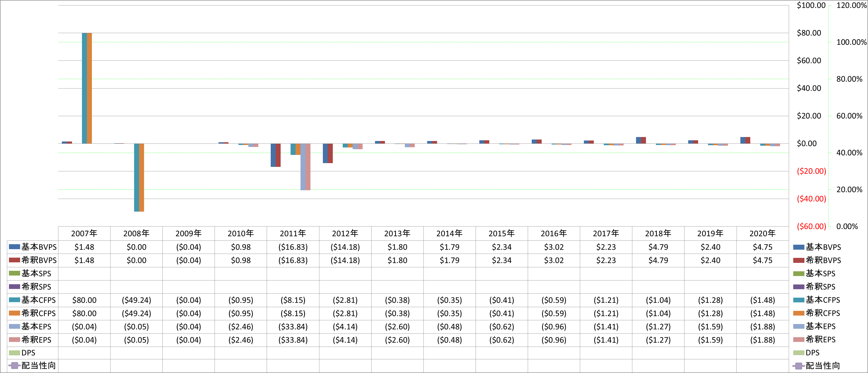Select the 希釈EPS label in the left legend

tap(37, 340)
